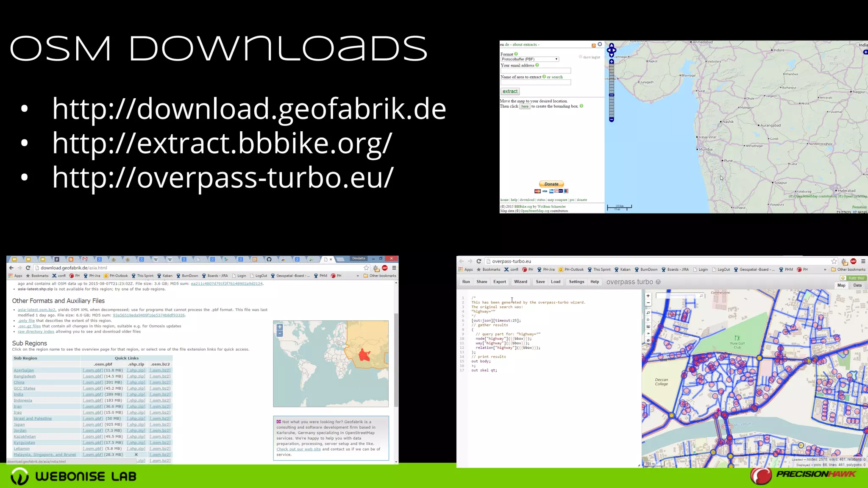Click the pan control arrows on BBBike map
Image resolution: width=868 pixels, height=488 pixels.
[x=611, y=50]
